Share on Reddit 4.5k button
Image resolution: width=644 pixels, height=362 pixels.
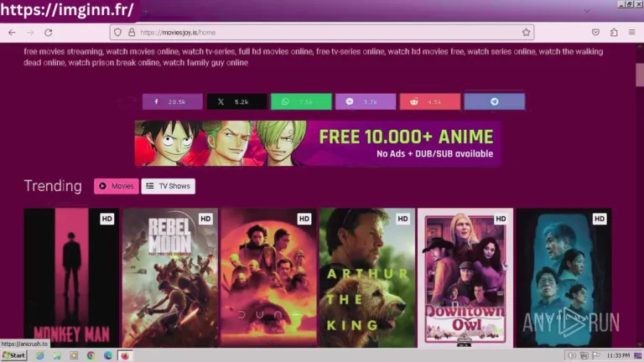click(x=430, y=101)
